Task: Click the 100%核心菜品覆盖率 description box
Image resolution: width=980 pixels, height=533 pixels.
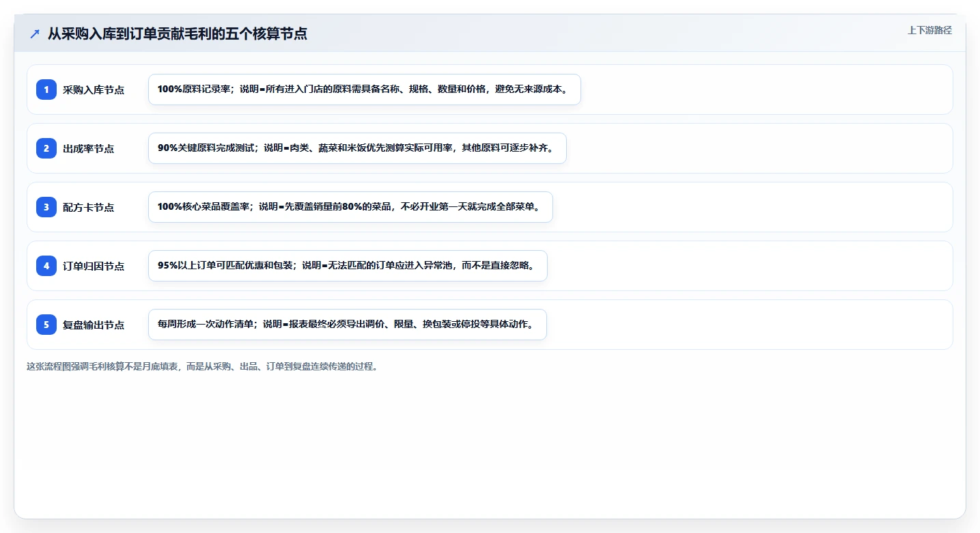Action: (350, 207)
